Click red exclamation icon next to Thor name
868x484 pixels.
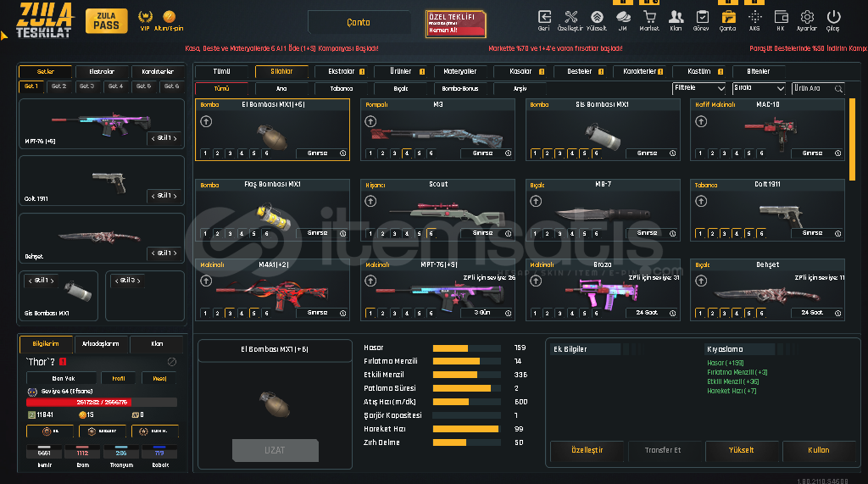tap(63, 362)
